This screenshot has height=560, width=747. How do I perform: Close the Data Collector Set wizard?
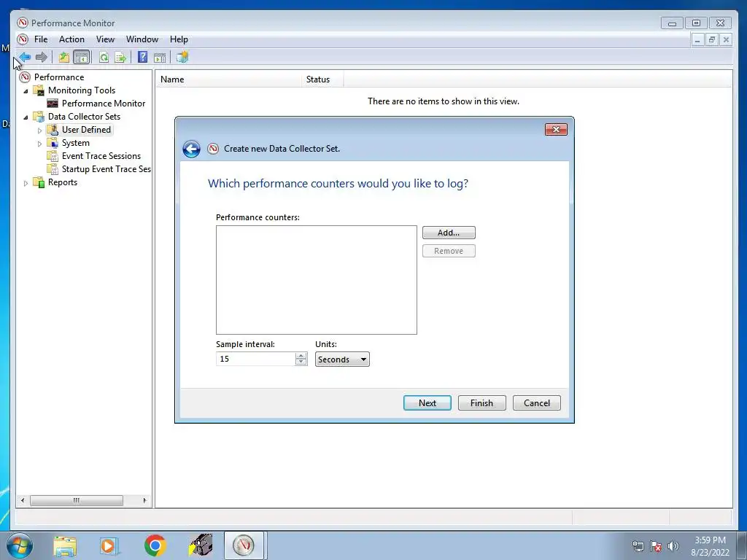coord(556,130)
